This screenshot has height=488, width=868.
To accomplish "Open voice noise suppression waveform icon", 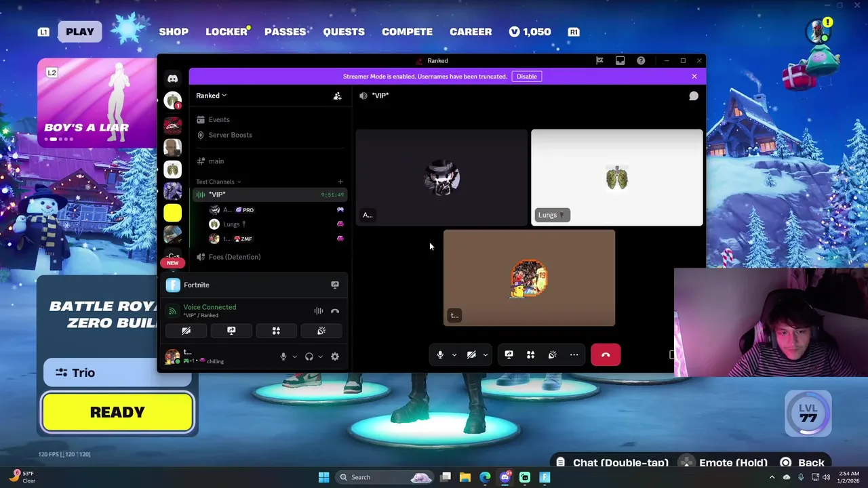I will (x=318, y=311).
